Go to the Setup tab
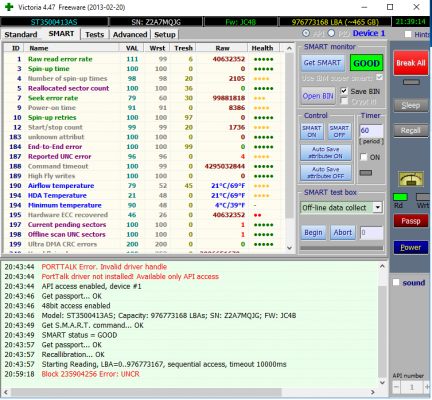 pyautogui.click(x=165, y=35)
